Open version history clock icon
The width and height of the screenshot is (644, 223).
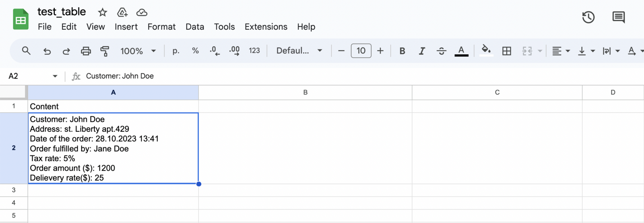pyautogui.click(x=588, y=17)
